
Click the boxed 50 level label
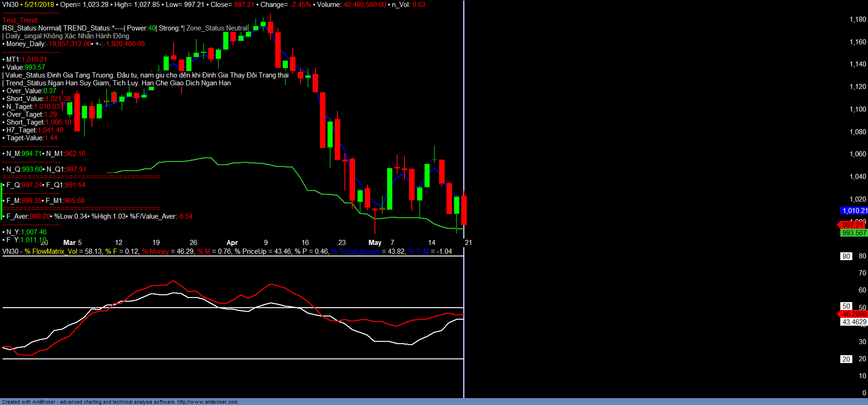pyautogui.click(x=846, y=306)
